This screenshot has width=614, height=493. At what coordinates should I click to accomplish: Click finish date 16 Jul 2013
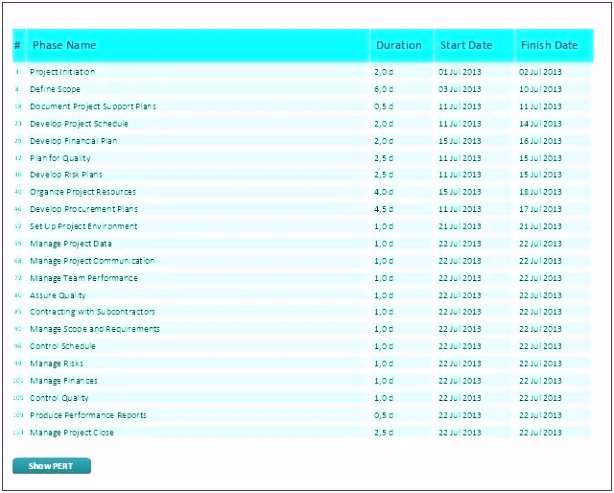(540, 141)
